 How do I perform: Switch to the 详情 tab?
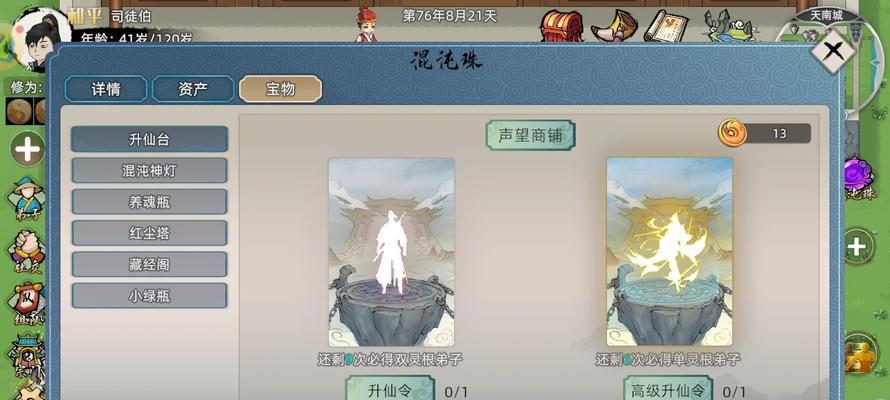click(106, 89)
